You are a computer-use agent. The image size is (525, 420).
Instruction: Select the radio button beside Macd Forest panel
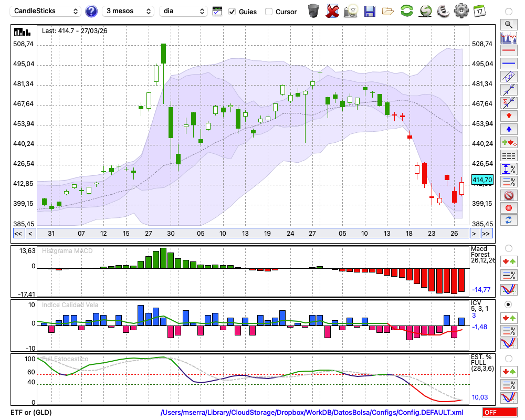(508, 248)
